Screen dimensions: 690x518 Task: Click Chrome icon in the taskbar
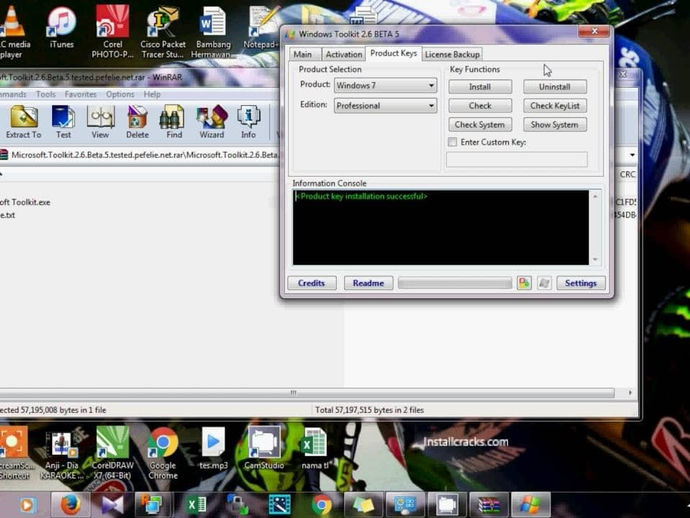click(x=322, y=505)
